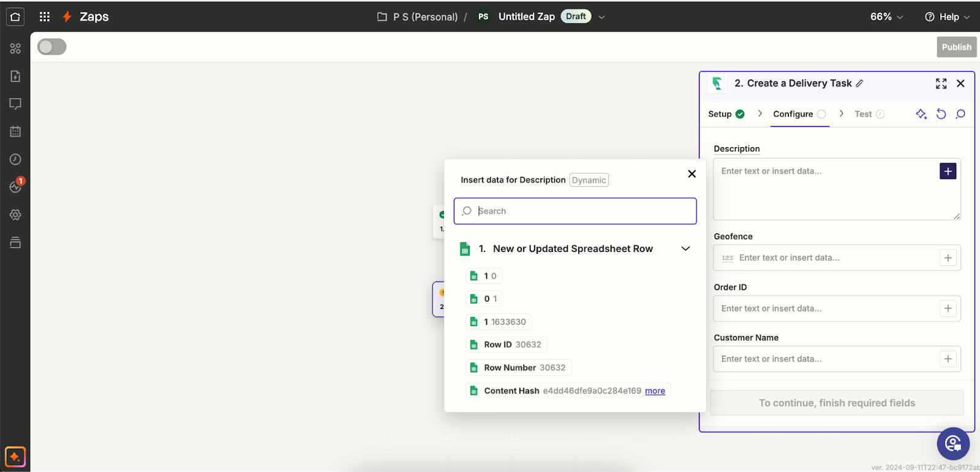Open the sidebar file with bolt icon
The image size is (980, 472).
15,76
